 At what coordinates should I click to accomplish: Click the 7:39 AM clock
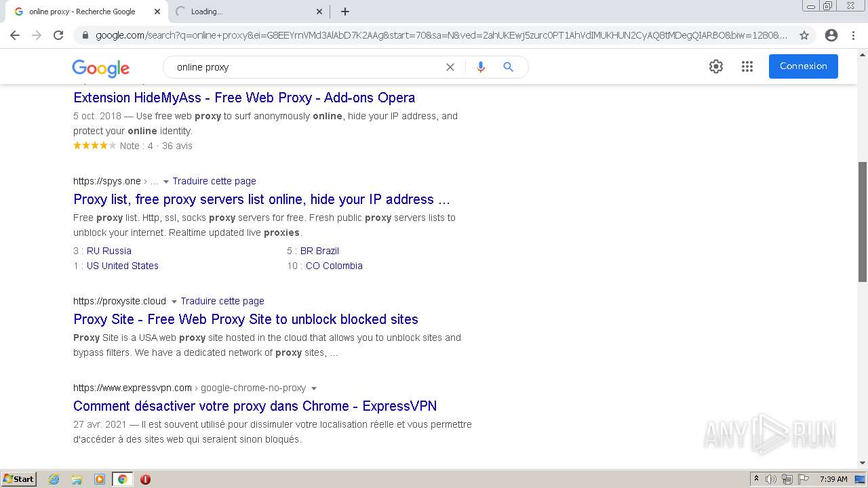[833, 479]
